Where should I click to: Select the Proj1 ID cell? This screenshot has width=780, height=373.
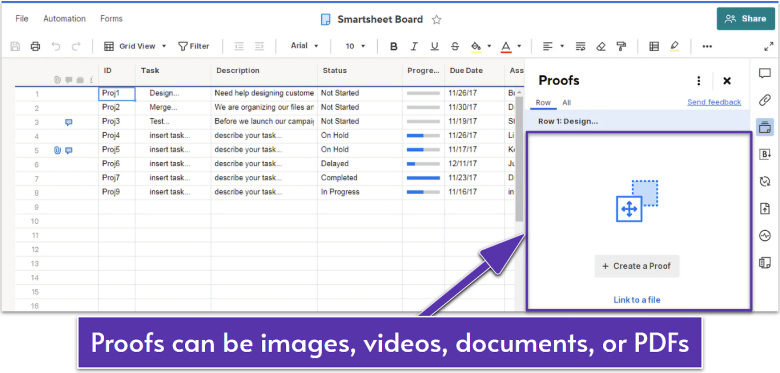[x=117, y=93]
